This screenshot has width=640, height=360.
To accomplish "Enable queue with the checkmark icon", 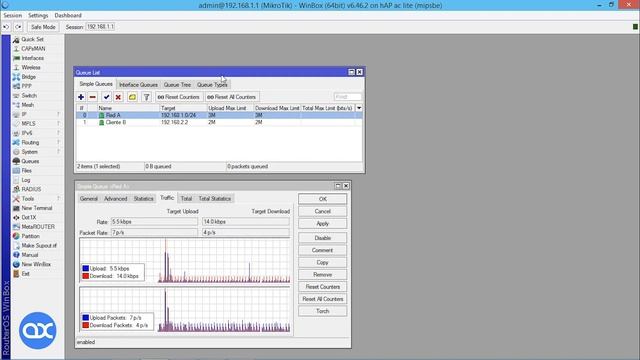I will point(107,97).
